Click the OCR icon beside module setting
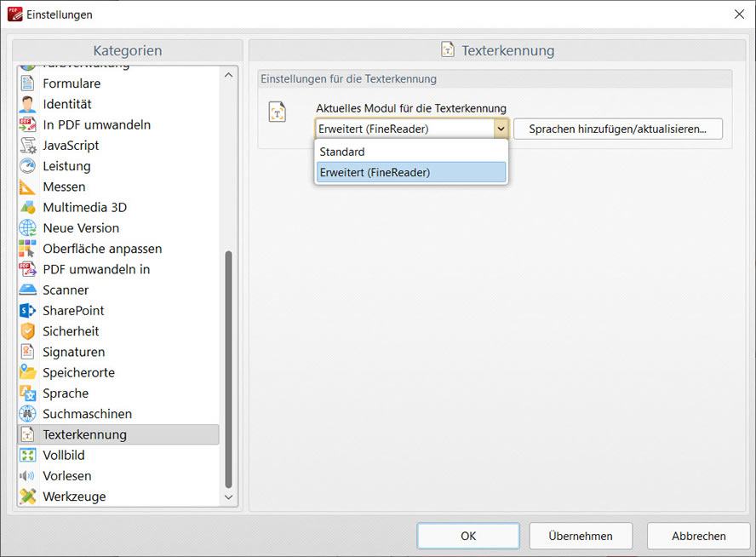The image size is (756, 557). 278,112
